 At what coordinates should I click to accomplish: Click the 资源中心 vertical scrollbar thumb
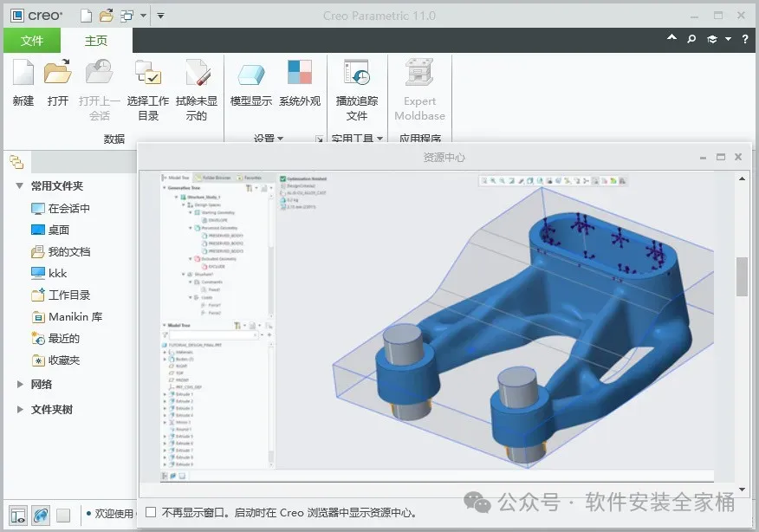pos(742,276)
